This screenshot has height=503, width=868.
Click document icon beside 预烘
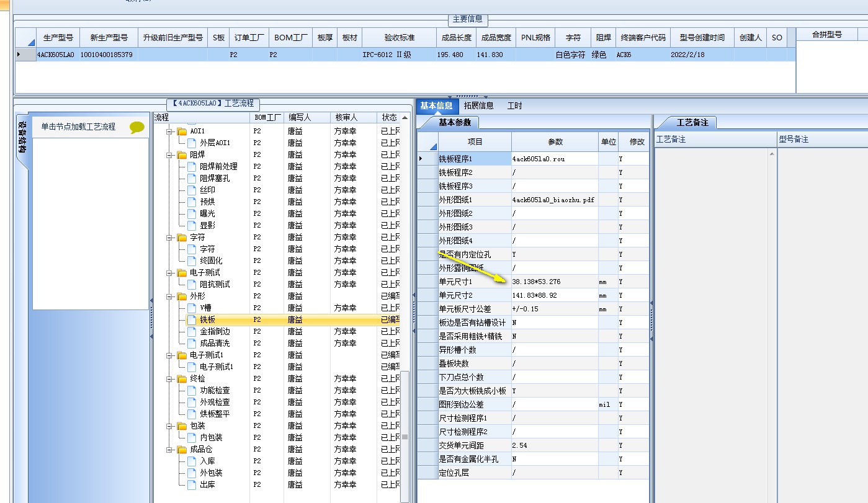click(x=192, y=202)
